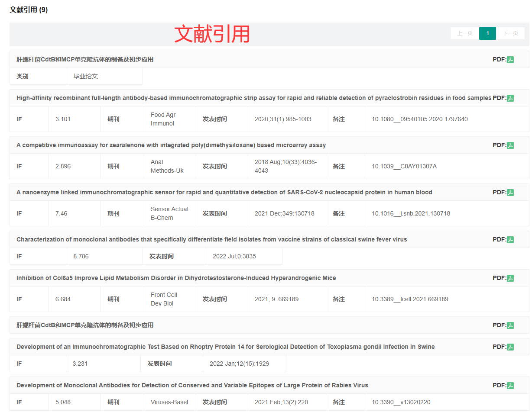Screen dimensions: 532x412
Task: Click the 文献引用 (9) section heading
Action: click(x=29, y=10)
